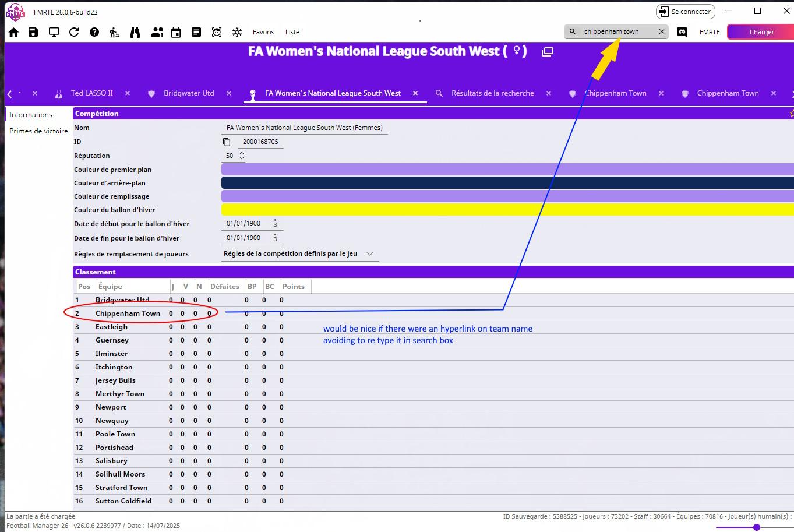The width and height of the screenshot is (794, 532).
Task: Clear the search box with X
Action: point(662,32)
